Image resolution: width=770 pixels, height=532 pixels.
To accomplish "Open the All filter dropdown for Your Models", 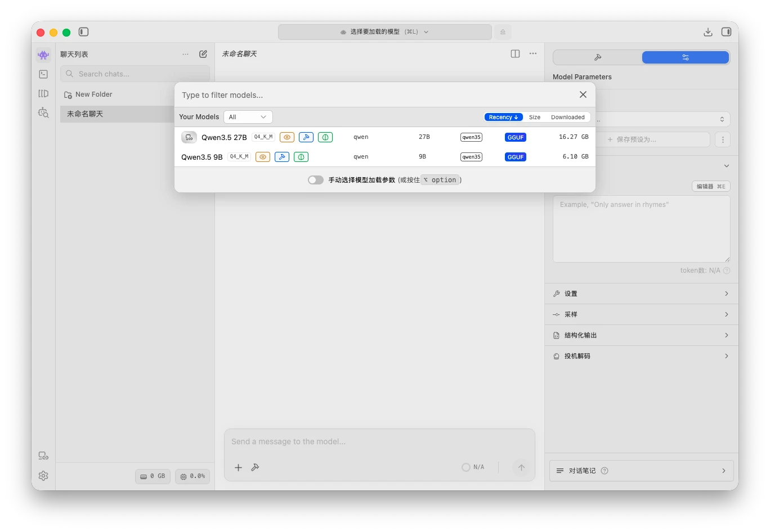I will click(x=248, y=116).
